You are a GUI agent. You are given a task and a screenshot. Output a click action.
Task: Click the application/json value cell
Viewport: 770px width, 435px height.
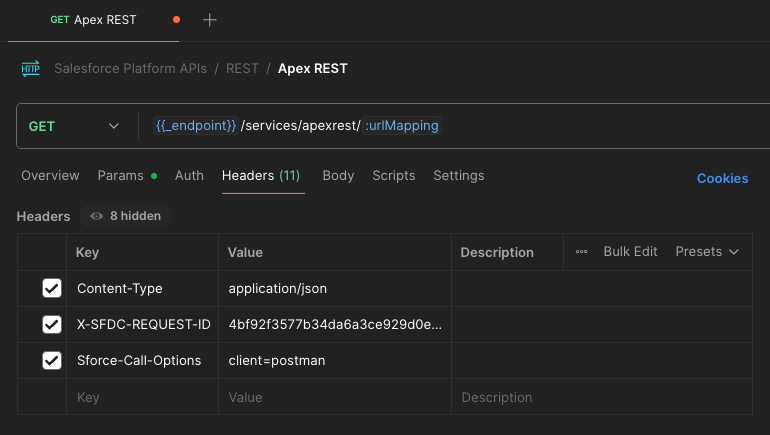coord(335,289)
